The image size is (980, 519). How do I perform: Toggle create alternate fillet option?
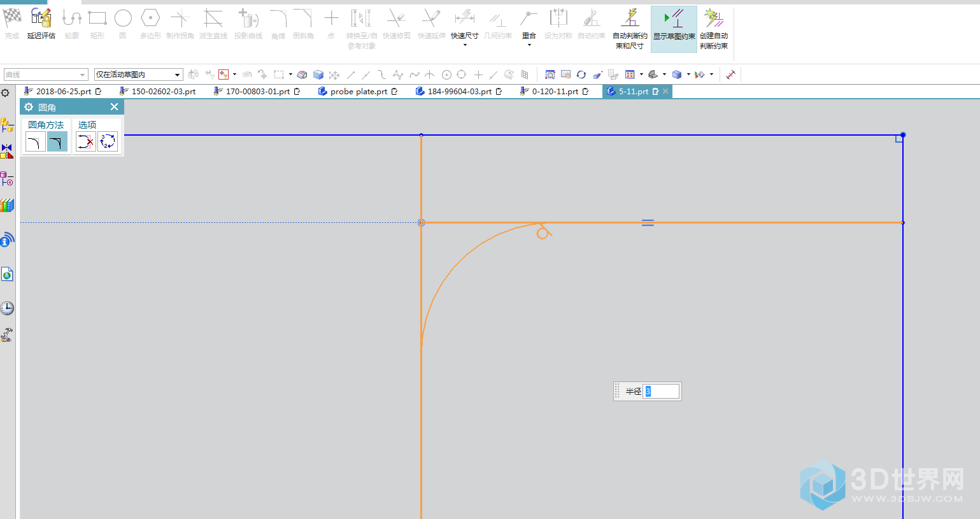(x=108, y=141)
